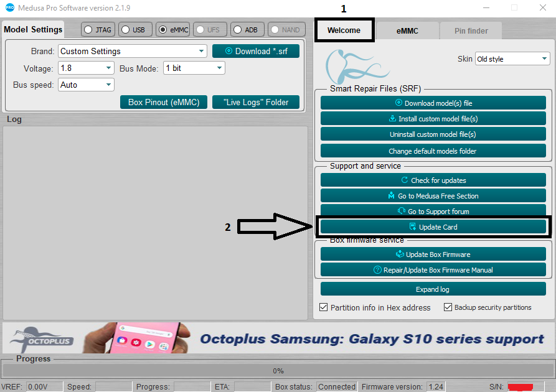Click Check for updates button

point(433,180)
